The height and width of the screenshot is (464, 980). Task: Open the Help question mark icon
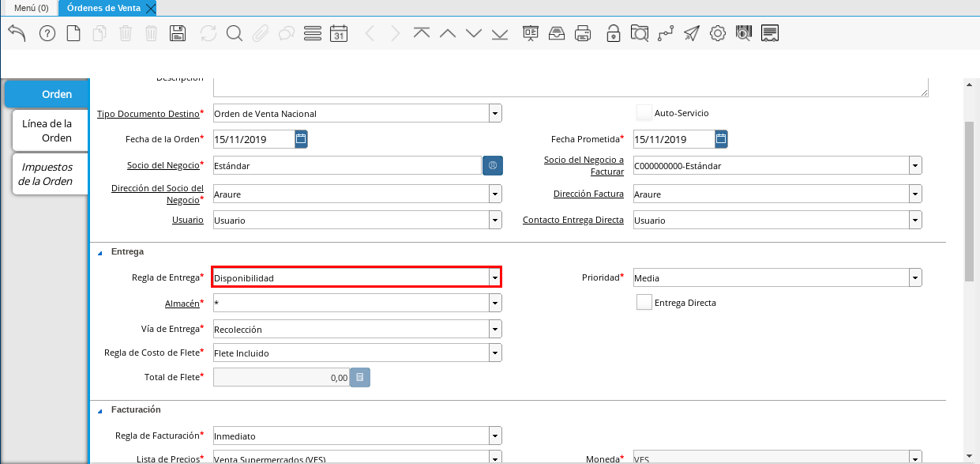[x=47, y=33]
